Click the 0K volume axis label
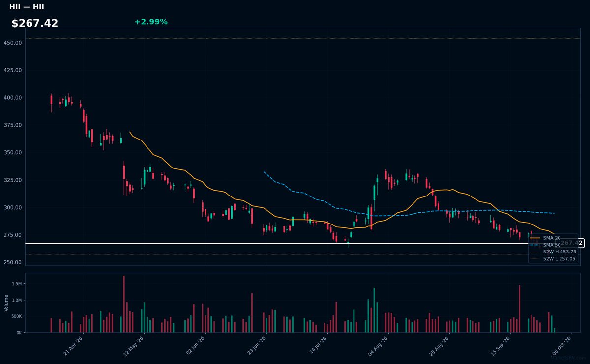590x364 pixels. pos(19,333)
